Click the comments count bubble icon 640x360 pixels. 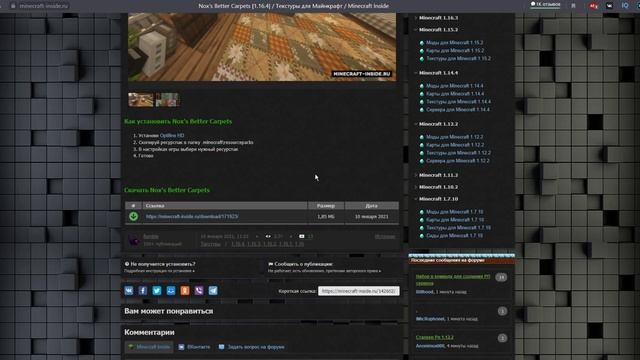click(x=302, y=236)
